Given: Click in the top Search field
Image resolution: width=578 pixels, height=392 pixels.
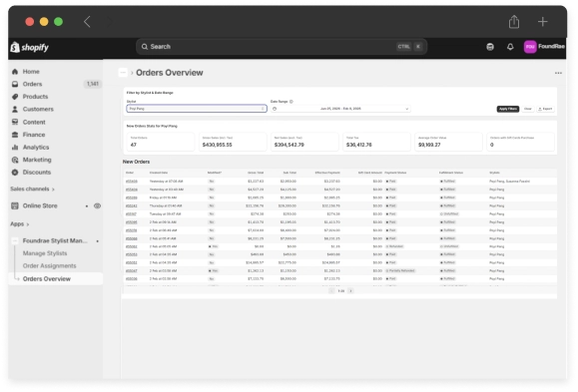Looking at the screenshot, I should (282, 47).
